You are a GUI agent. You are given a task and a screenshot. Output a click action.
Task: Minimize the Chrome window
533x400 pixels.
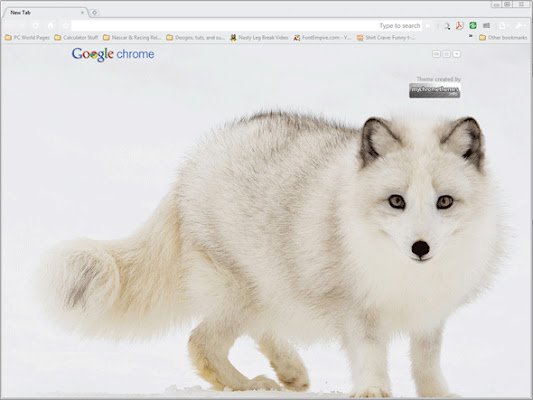[497, 4]
